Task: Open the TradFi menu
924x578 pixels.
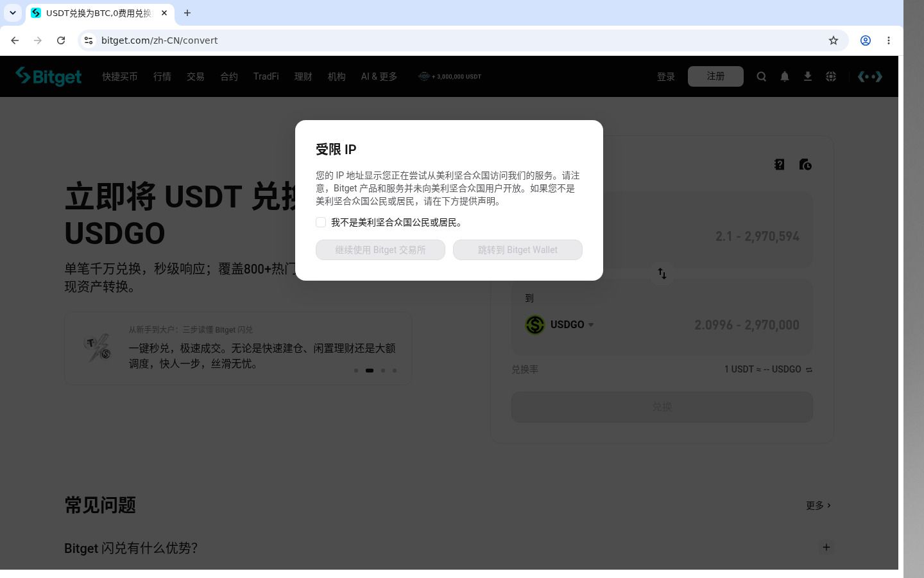Action: (x=266, y=76)
